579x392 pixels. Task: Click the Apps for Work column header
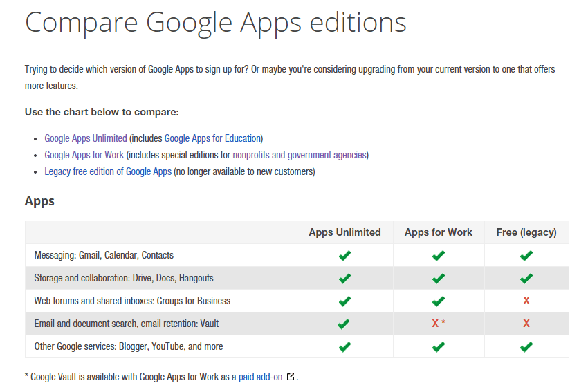[439, 232]
